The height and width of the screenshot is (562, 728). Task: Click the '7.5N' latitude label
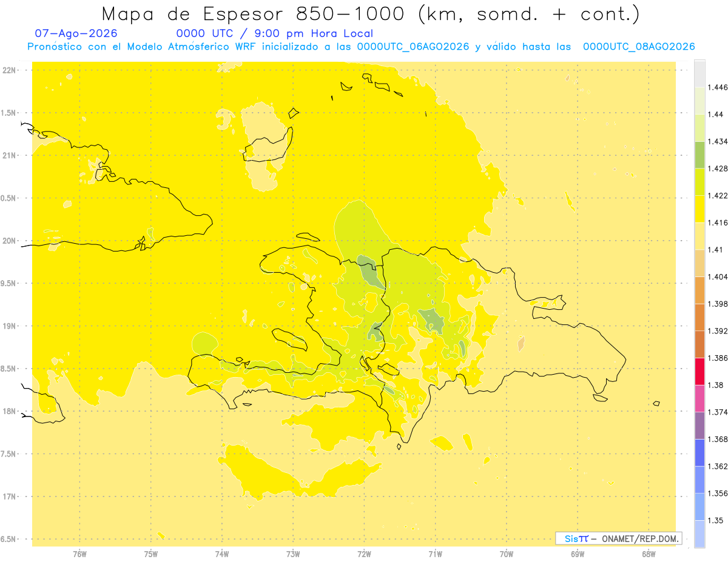[x=9, y=454]
